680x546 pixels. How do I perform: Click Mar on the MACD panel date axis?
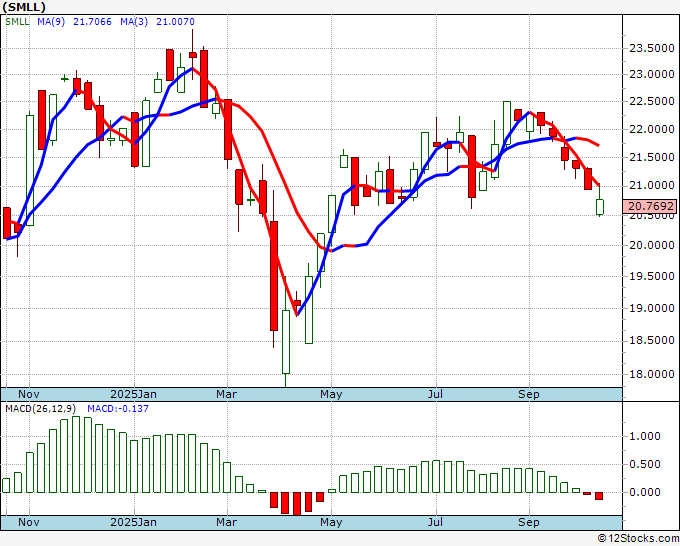click(x=227, y=522)
